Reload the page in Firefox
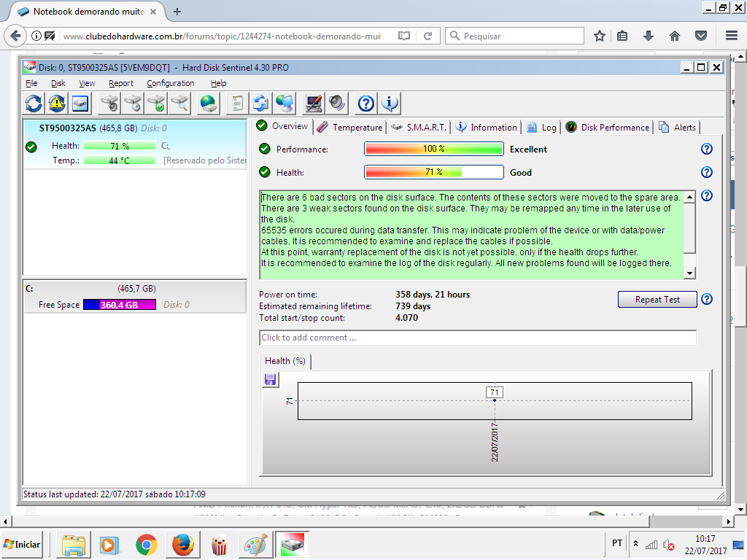 (427, 36)
